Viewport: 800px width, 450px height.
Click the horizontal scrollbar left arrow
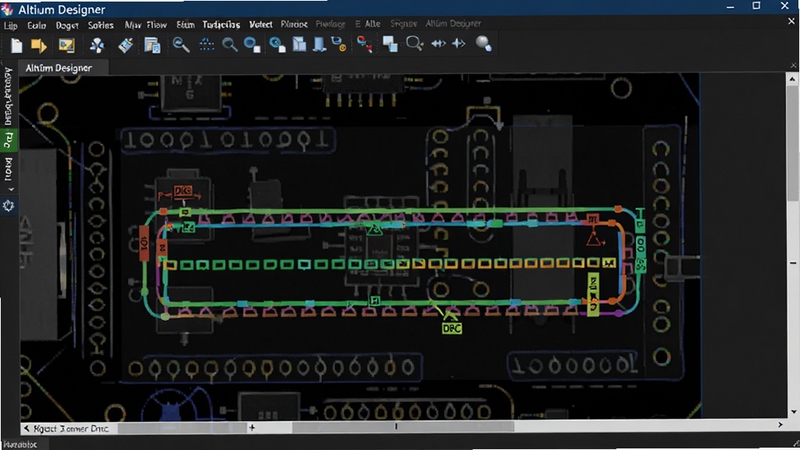(27, 429)
